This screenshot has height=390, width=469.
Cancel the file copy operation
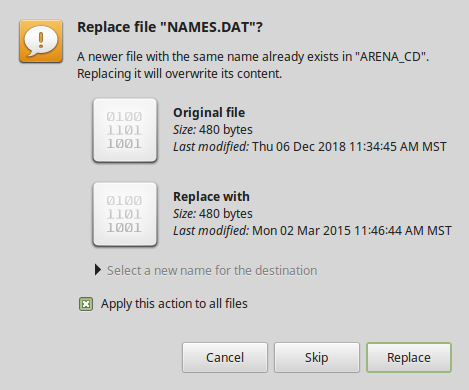(x=225, y=357)
